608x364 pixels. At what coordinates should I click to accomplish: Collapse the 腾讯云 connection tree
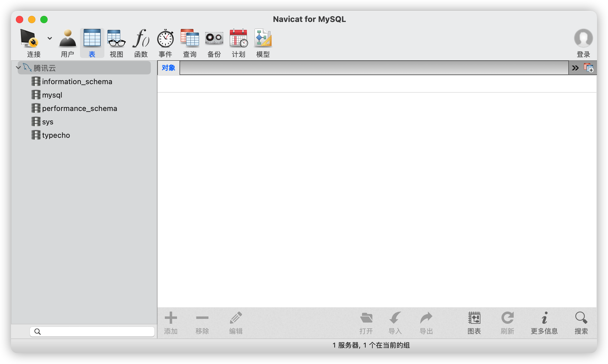(x=18, y=68)
